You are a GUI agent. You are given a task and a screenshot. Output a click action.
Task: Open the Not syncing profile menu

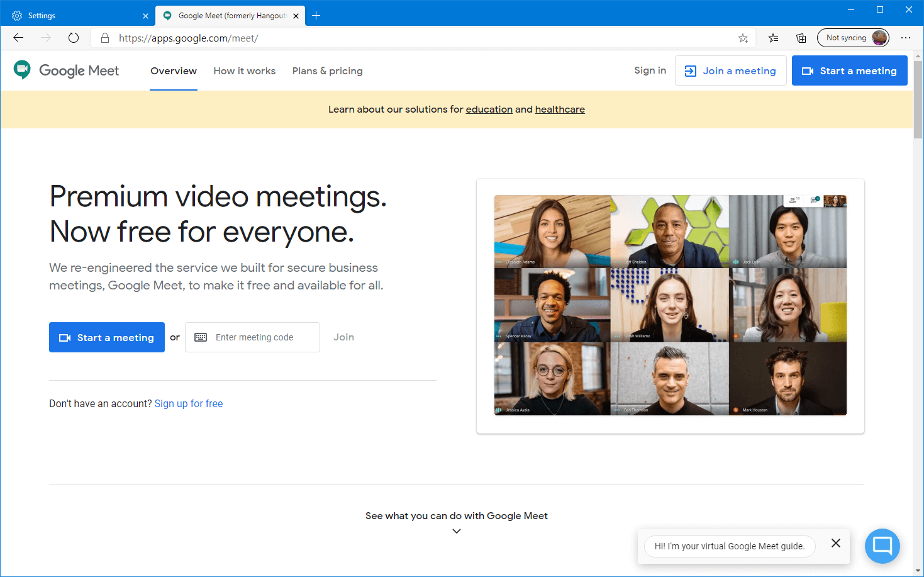852,38
